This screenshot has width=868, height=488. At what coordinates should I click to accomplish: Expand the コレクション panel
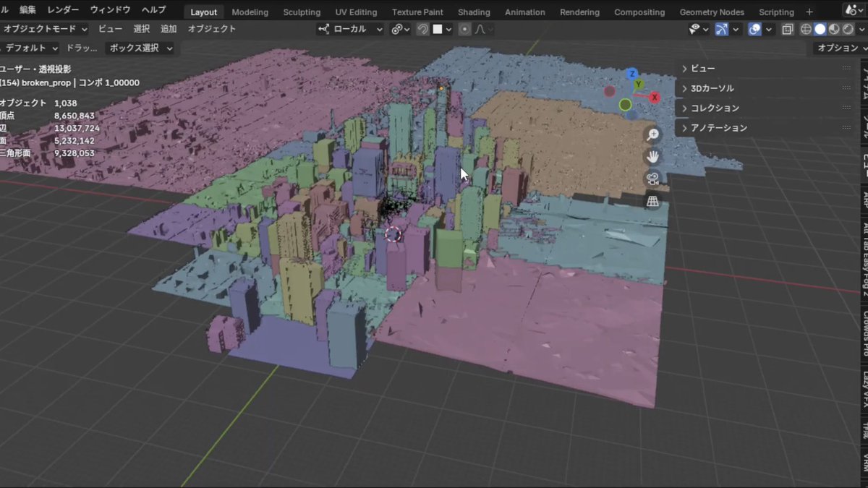point(766,108)
